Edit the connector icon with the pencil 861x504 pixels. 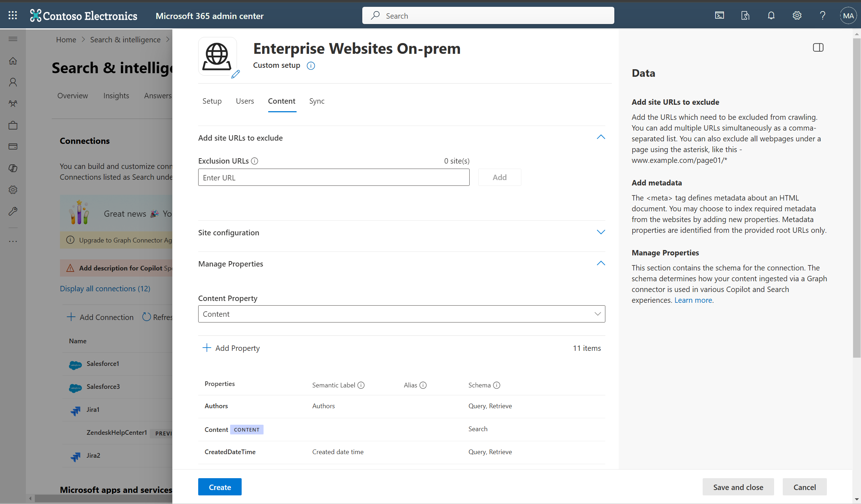(x=236, y=75)
